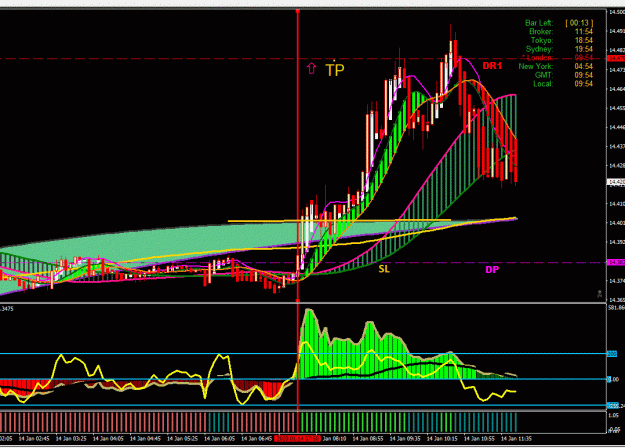Click the red 'London:' session label

538,58
